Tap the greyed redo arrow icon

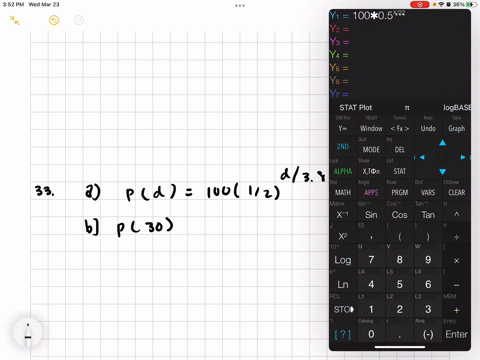(x=79, y=20)
